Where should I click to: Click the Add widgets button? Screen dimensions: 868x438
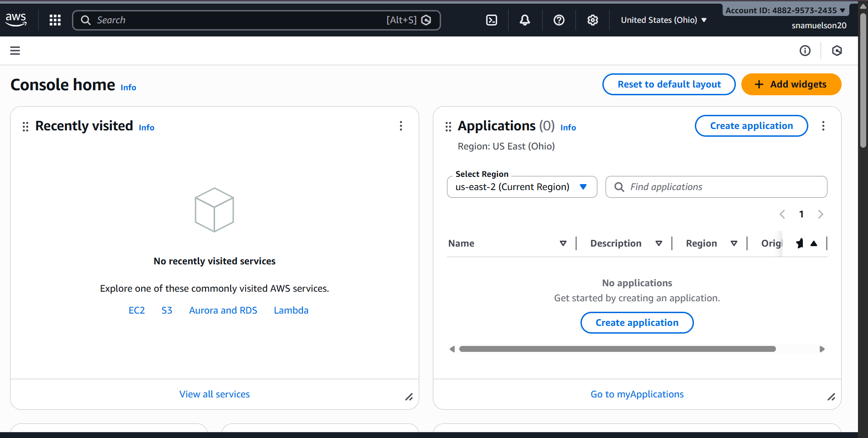(x=791, y=84)
